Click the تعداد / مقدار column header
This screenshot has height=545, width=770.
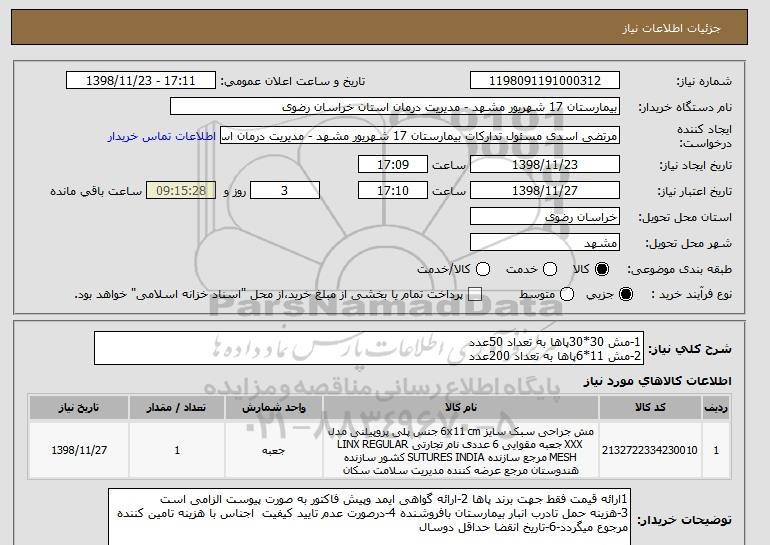[x=177, y=408]
